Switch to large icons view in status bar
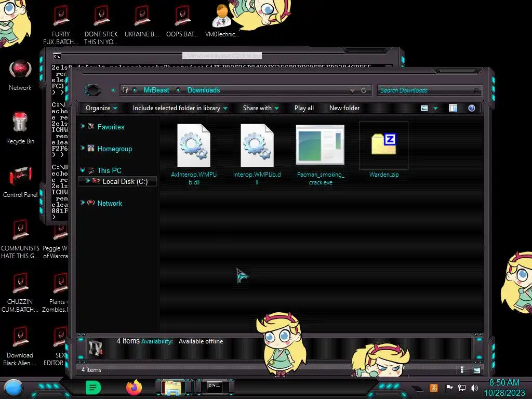 tap(477, 370)
